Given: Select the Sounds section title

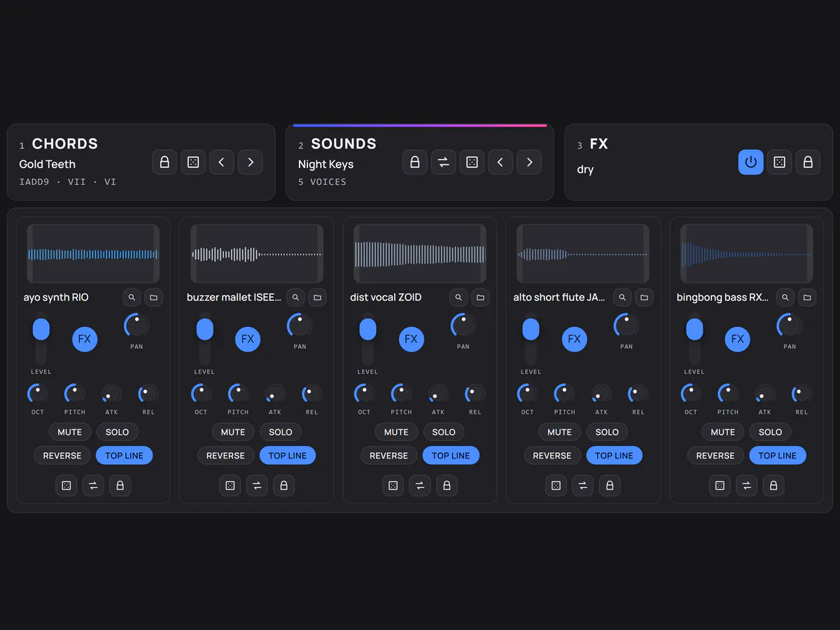Looking at the screenshot, I should pos(344,143).
